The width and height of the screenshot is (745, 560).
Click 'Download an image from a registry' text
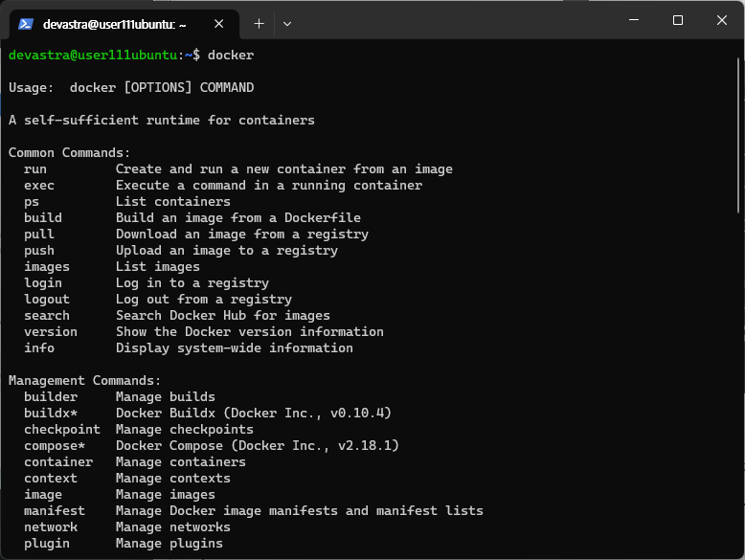(242, 235)
